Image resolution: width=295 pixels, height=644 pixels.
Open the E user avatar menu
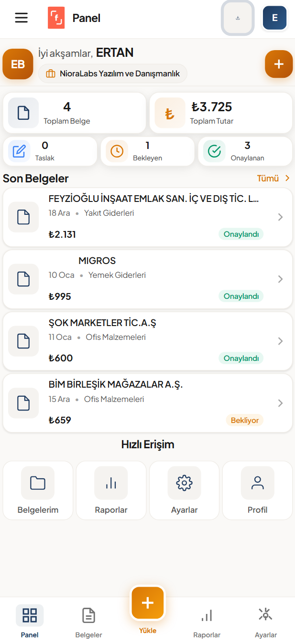tap(274, 18)
